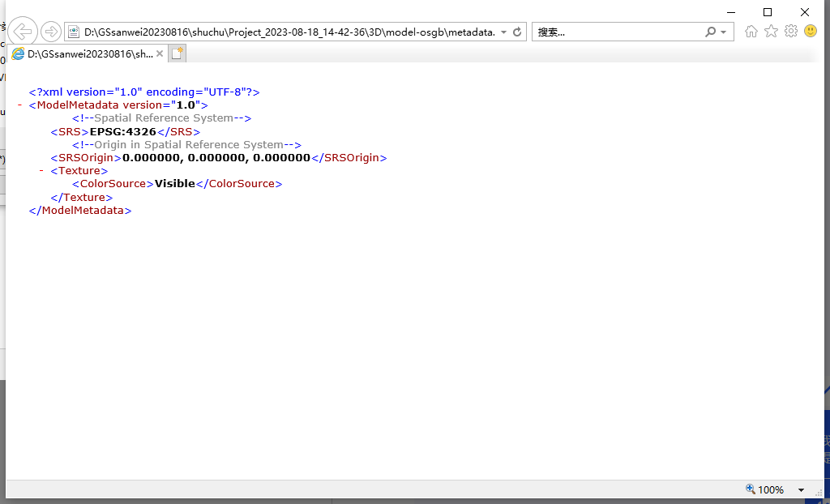The width and height of the screenshot is (830, 504).
Task: Collapse the Texture XML node
Action: tap(41, 170)
